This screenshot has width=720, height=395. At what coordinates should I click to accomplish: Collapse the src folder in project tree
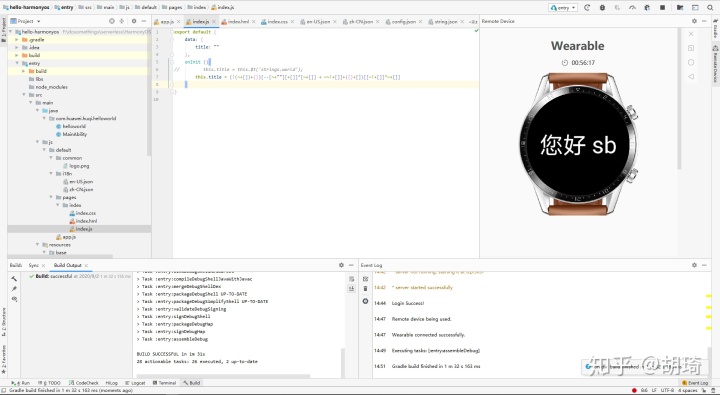(24, 95)
